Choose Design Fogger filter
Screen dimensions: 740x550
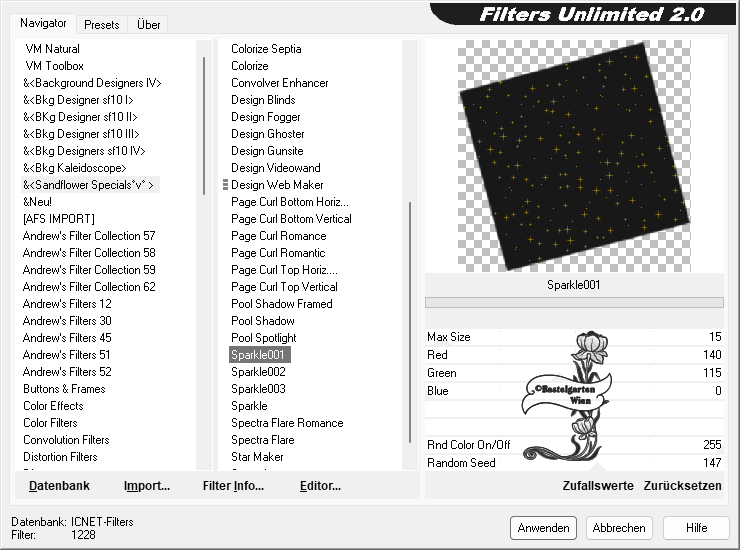[266, 117]
